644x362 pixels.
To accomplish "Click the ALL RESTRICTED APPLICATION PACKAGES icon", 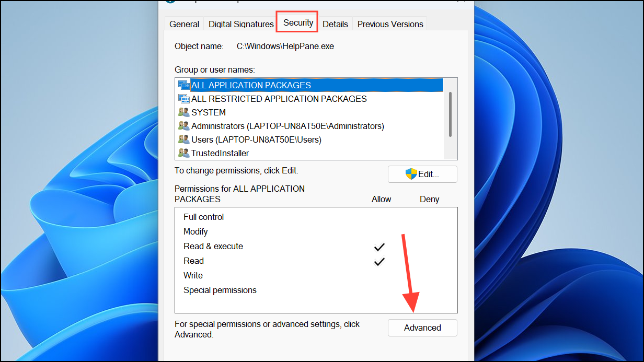I will [183, 98].
